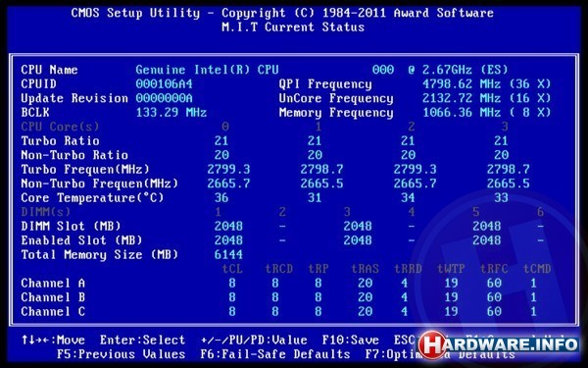The height and width of the screenshot is (368, 588).
Task: Select the Channel A row label
Action: pos(53,284)
